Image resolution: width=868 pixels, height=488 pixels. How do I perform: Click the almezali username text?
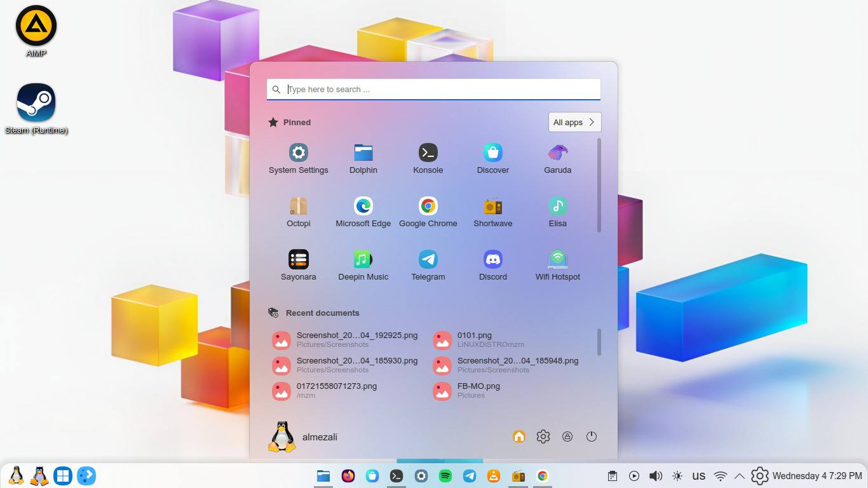click(320, 437)
